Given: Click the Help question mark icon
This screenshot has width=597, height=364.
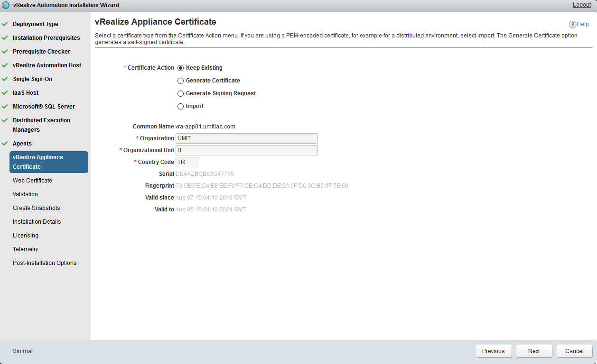Looking at the screenshot, I should pos(572,25).
